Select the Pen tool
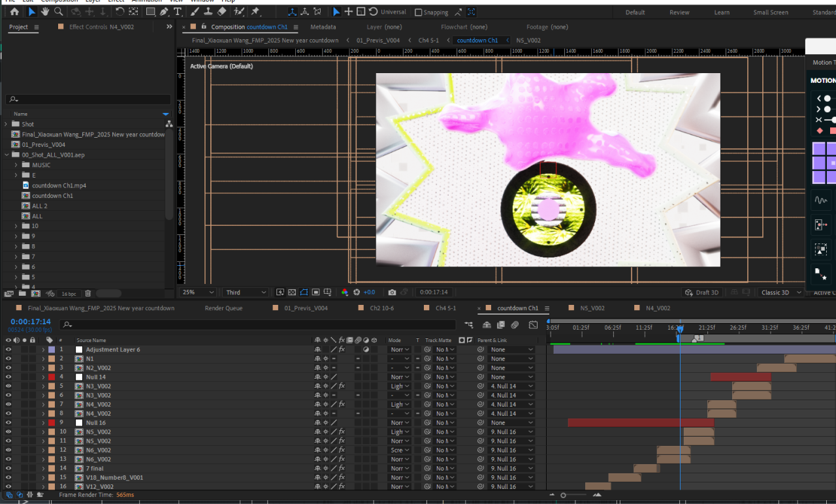This screenshot has height=504, width=836. click(x=164, y=12)
